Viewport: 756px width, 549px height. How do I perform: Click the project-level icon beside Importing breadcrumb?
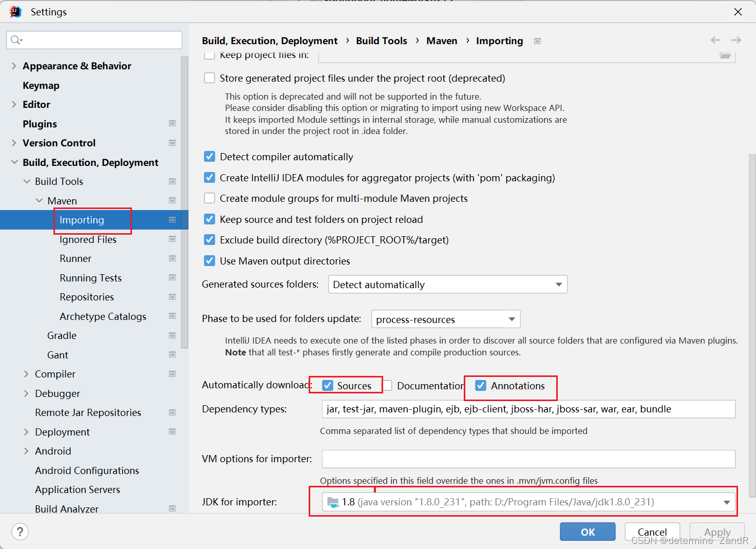coord(537,41)
